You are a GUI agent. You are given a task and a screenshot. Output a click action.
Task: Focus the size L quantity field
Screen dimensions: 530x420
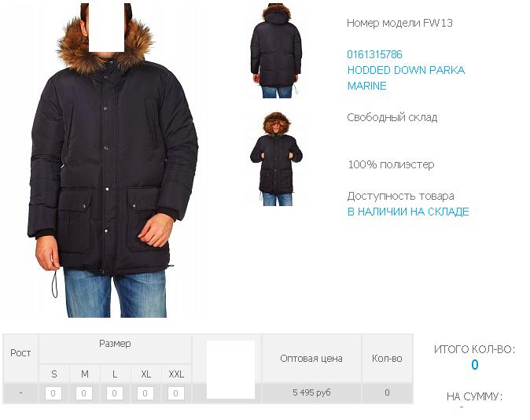(x=115, y=393)
